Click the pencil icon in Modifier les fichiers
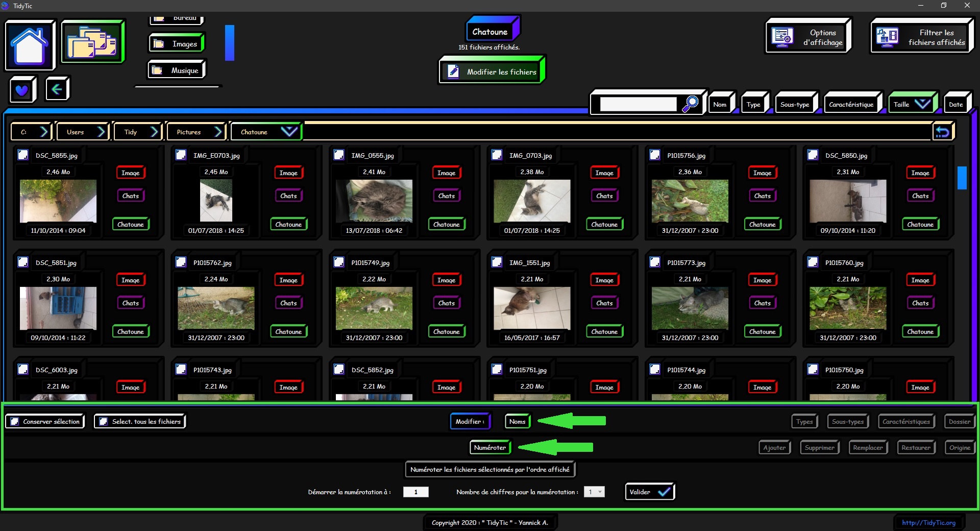The height and width of the screenshot is (531, 980). tap(453, 71)
